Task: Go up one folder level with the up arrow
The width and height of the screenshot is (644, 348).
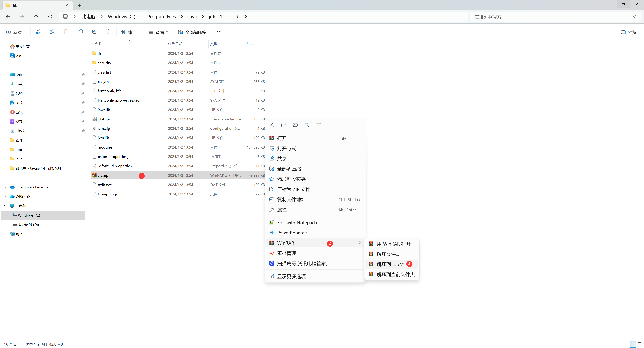Action: coord(36,16)
